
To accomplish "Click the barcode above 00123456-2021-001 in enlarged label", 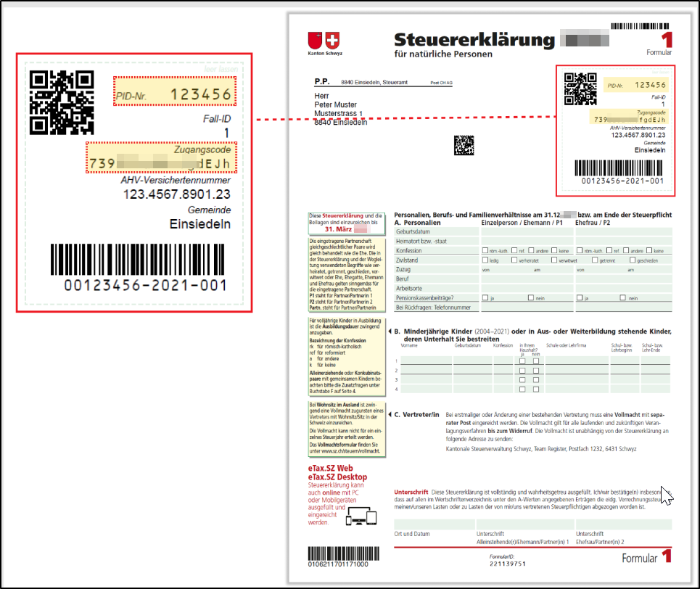I will (138, 260).
